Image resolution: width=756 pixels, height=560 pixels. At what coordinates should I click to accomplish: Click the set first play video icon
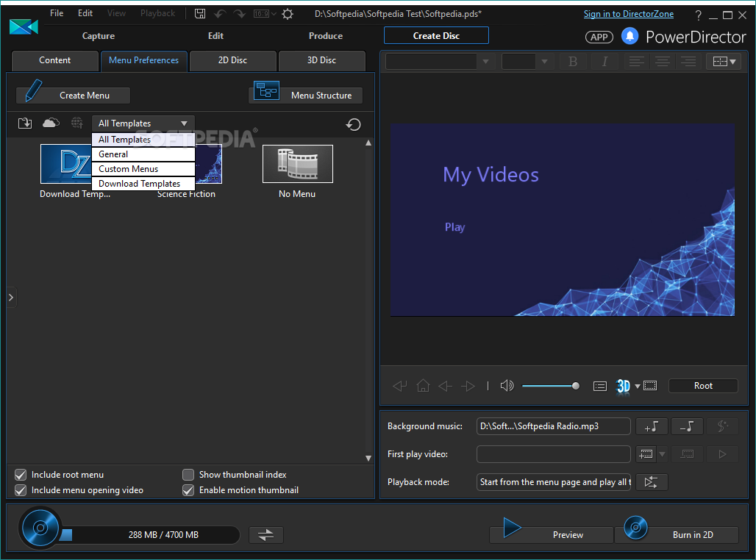tap(646, 454)
